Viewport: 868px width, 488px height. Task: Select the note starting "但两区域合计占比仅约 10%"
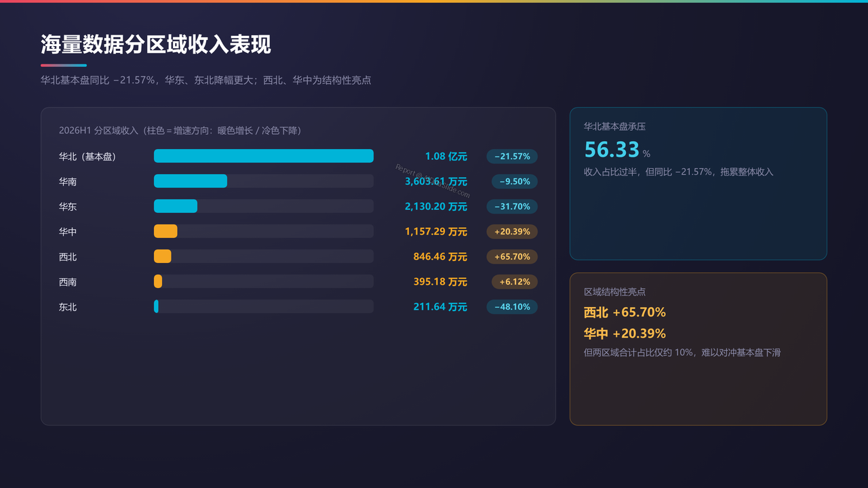tap(682, 353)
